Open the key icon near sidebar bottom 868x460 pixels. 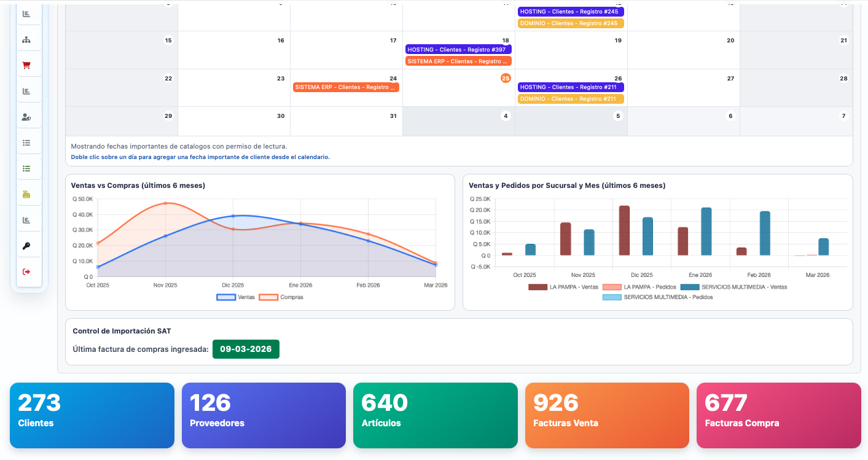[x=27, y=244]
